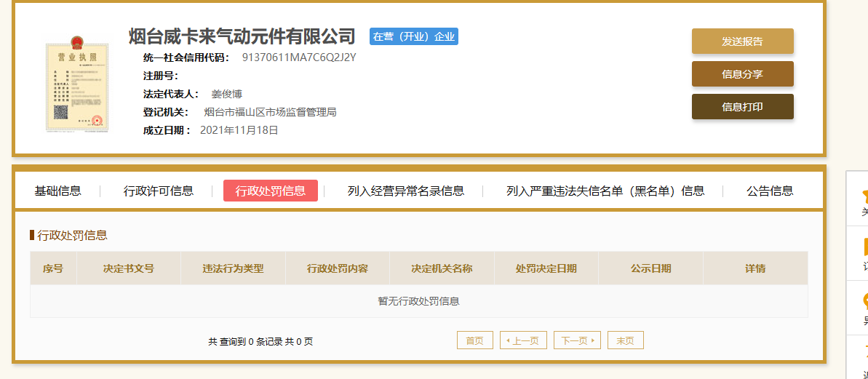Viewport: 868px width, 379px height.
Task: Click 下一页 next page button
Action: 578,340
